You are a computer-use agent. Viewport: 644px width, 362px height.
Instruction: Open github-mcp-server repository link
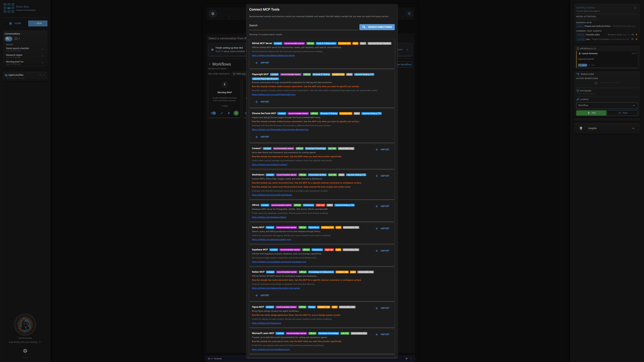point(273,55)
